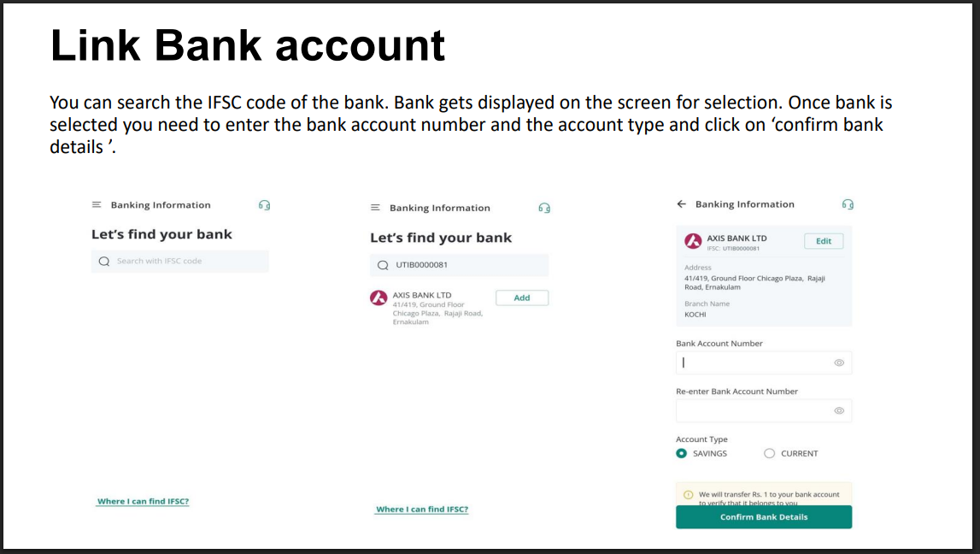Click the Axis Bank logo in the search result

click(379, 298)
